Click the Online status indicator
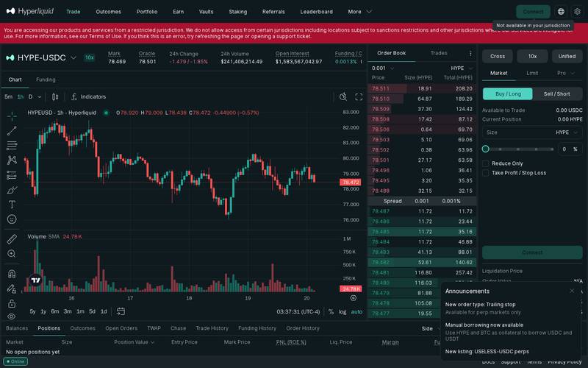 (x=15, y=361)
